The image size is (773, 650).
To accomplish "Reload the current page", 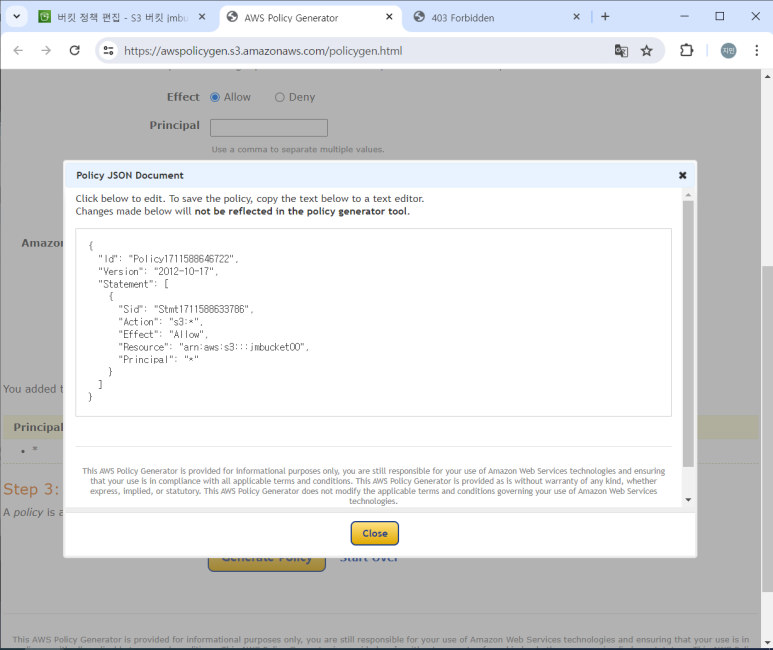I will (x=74, y=50).
